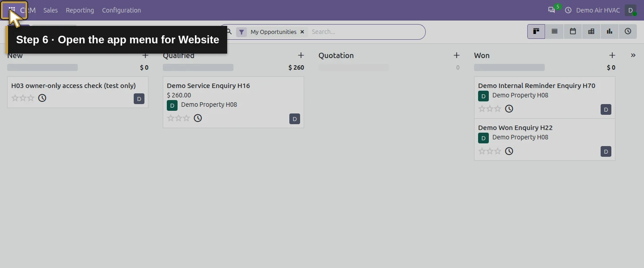The width and height of the screenshot is (644, 268).
Task: Click salesperson avatar on H16 card
Action: 295,119
